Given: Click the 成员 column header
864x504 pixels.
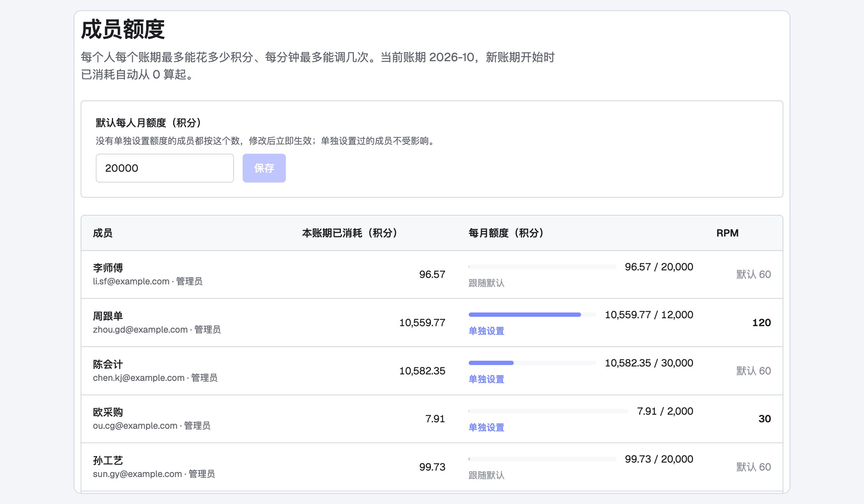Looking at the screenshot, I should (103, 233).
